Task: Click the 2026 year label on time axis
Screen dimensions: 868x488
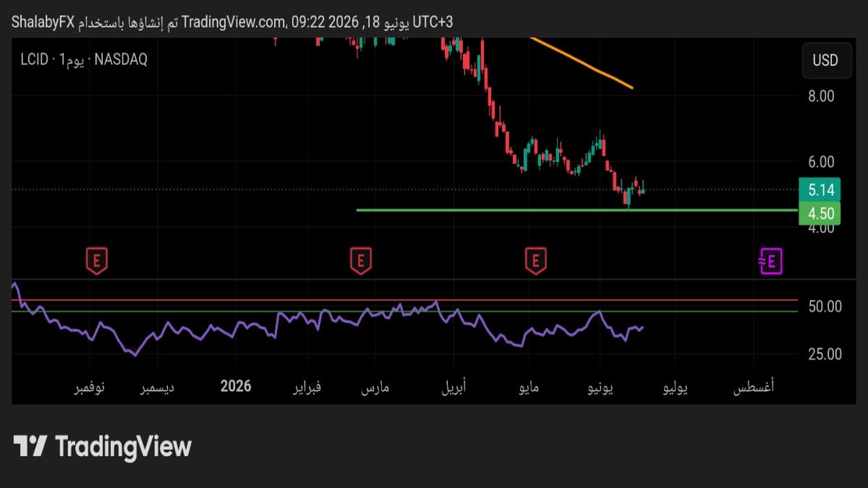Action: click(x=236, y=385)
